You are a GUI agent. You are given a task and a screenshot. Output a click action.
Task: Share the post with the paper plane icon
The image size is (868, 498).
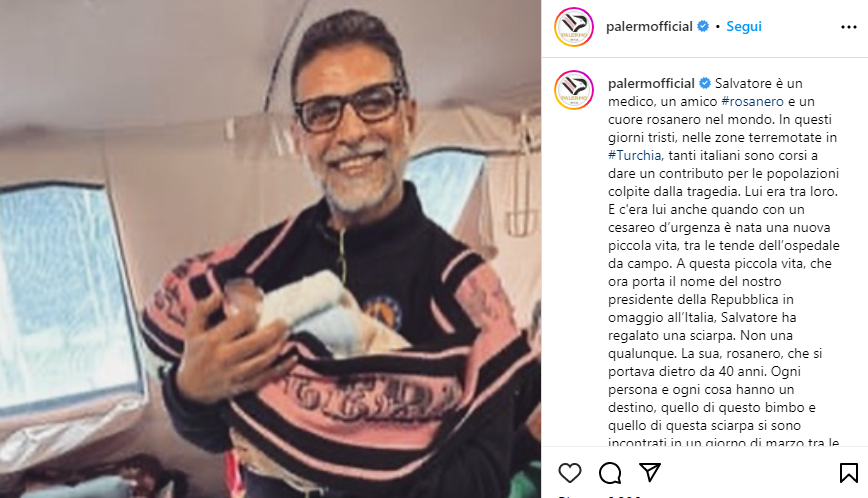[x=650, y=472]
